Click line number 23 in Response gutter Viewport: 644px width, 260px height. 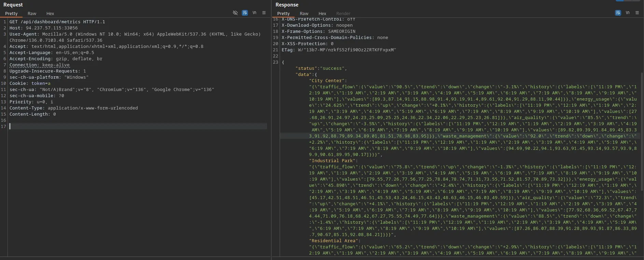click(x=276, y=62)
